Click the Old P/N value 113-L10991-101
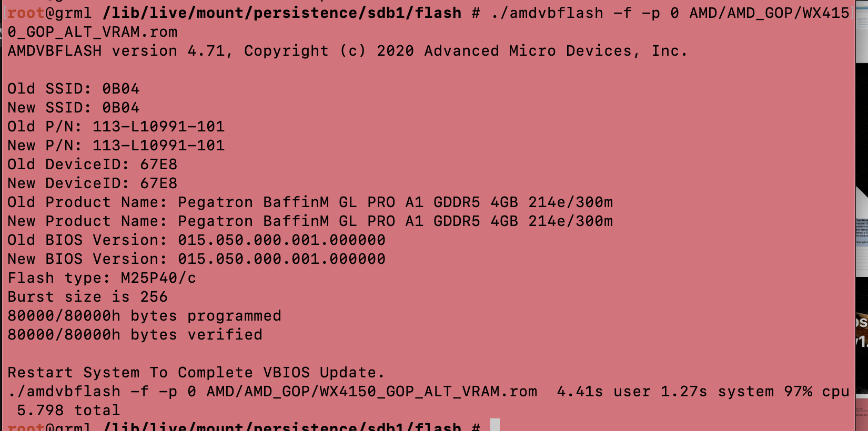Image resolution: width=868 pixels, height=431 pixels. 158,127
